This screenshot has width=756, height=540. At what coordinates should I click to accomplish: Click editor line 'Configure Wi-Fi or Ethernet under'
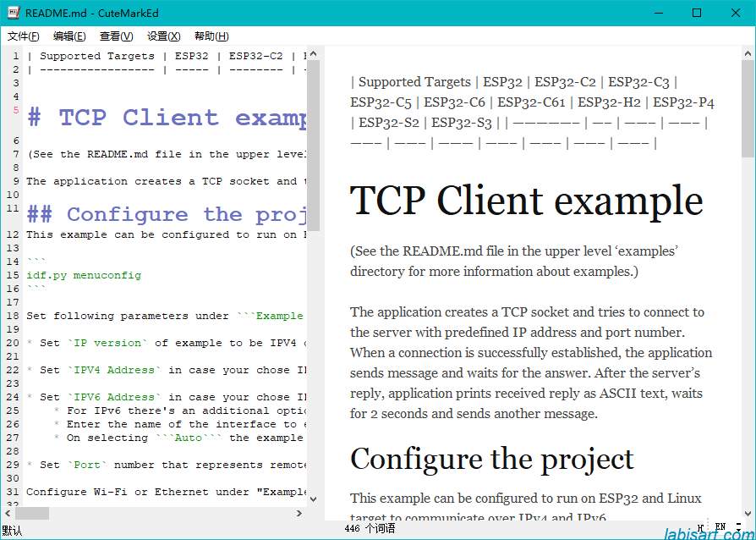coord(167,492)
